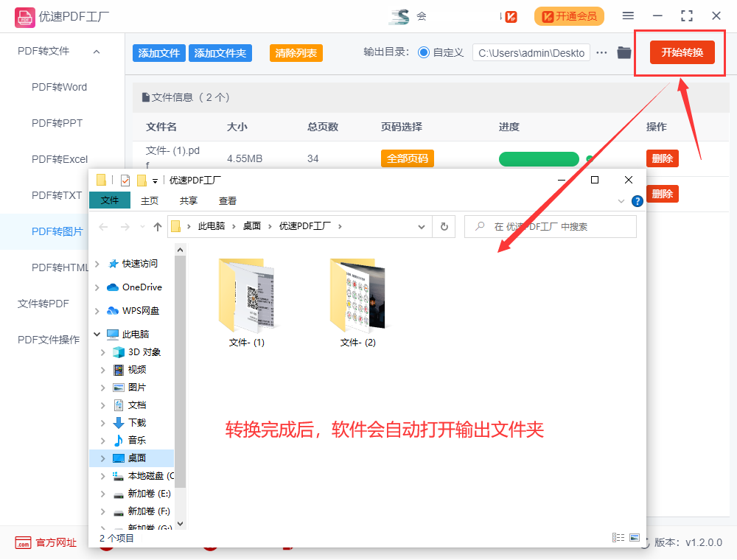Collapse 此电脑 tree node arrow

pos(97,334)
